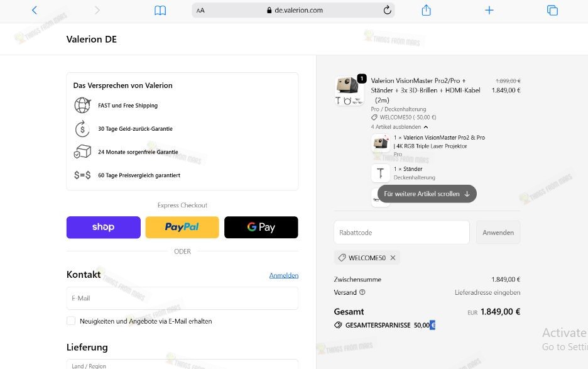Choose PayPal express checkout
588x369 pixels.
click(x=182, y=228)
